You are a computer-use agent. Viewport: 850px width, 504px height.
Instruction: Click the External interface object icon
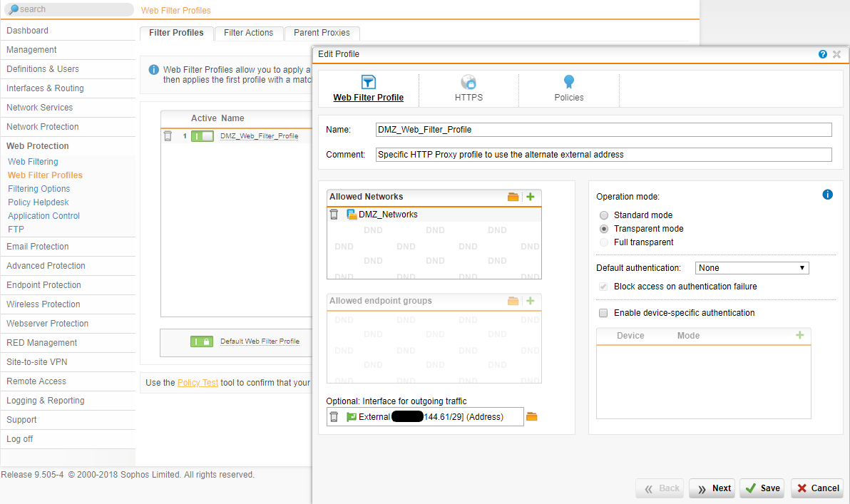pos(352,417)
